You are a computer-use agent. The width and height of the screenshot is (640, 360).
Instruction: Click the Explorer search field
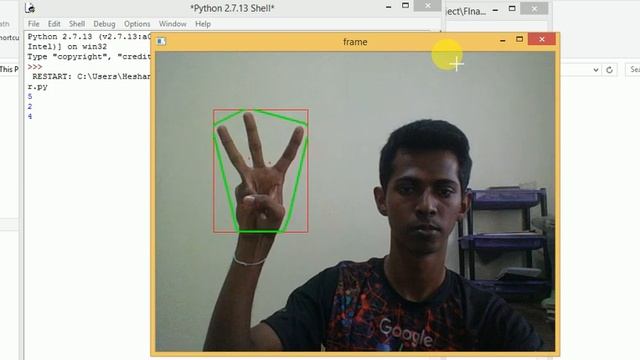(x=633, y=70)
